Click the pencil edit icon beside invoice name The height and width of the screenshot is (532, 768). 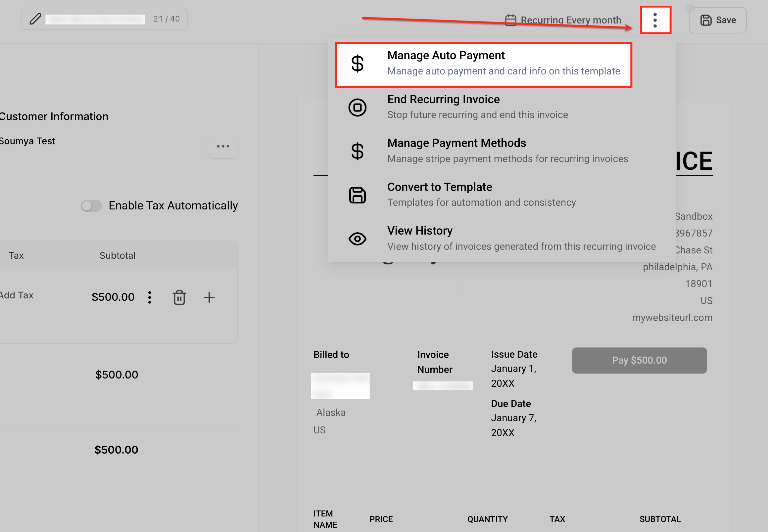[x=35, y=19]
